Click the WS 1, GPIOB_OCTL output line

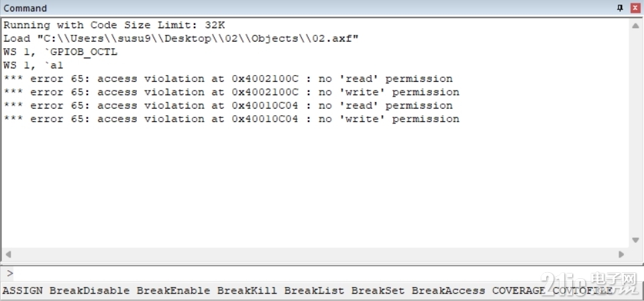pos(60,52)
